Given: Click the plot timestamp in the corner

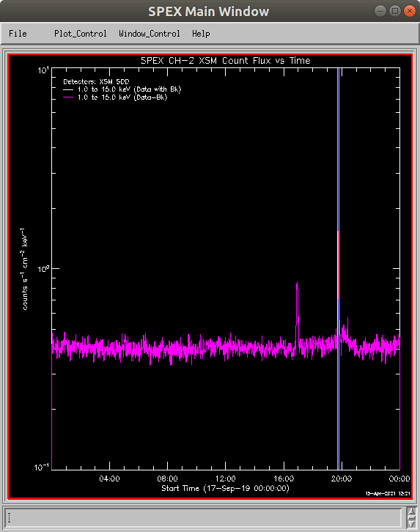Looking at the screenshot, I should click(x=388, y=494).
